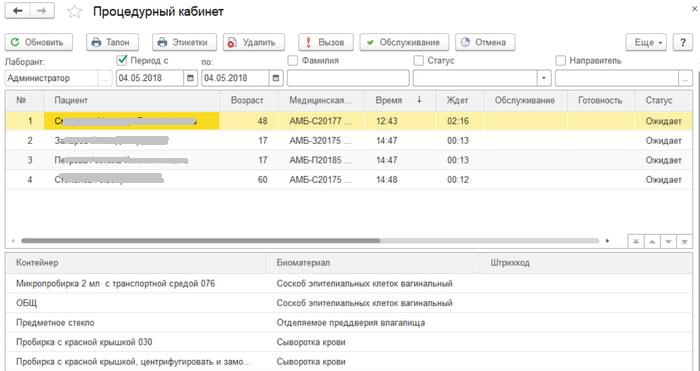Open the Статус filter dropdown arrow
Image resolution: width=700 pixels, height=371 pixels.
coord(544,78)
